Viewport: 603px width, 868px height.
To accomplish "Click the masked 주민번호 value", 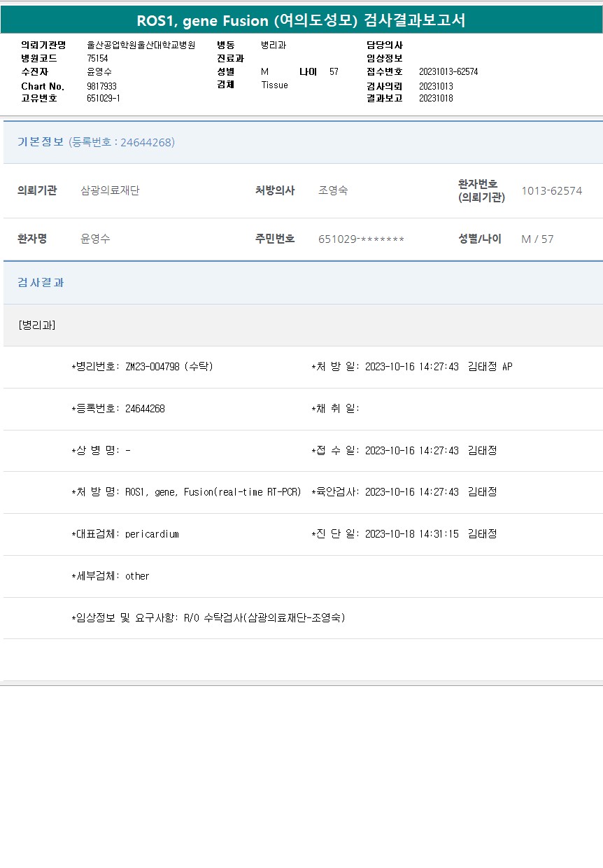I will point(361,239).
